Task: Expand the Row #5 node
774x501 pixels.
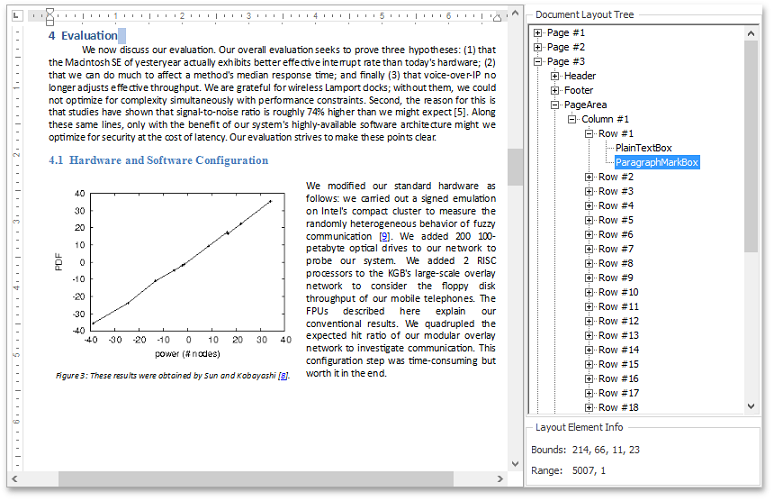Action: click(x=589, y=220)
